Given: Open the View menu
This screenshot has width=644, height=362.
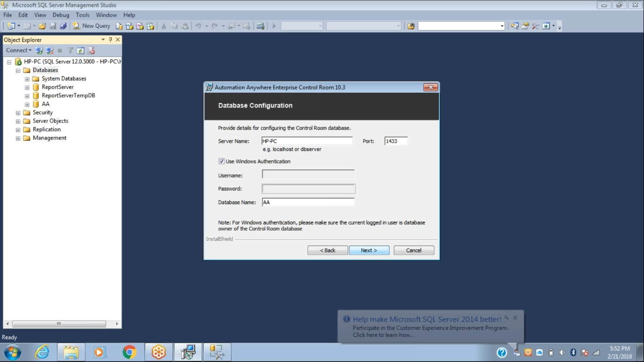Looking at the screenshot, I should (x=40, y=15).
